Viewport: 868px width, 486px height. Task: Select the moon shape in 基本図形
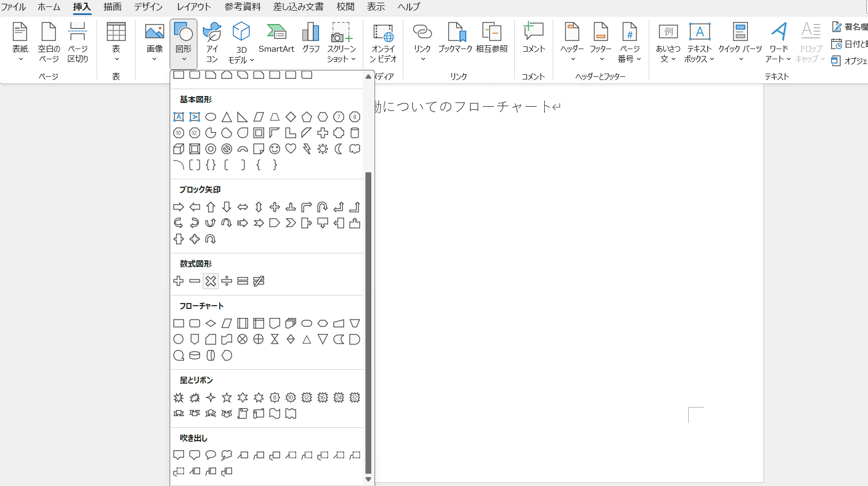point(339,149)
